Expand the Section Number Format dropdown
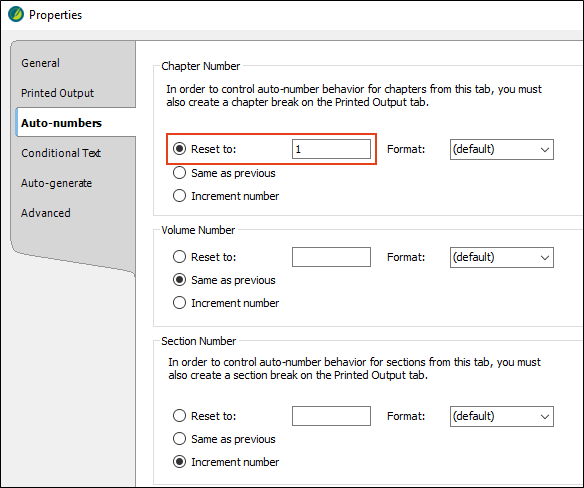 click(502, 416)
